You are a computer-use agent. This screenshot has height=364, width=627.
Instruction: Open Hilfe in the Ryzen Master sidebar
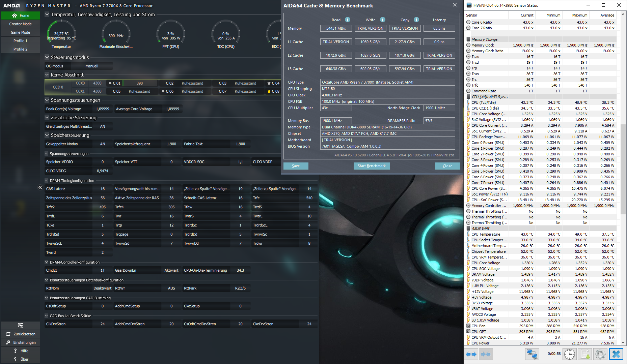click(x=21, y=351)
